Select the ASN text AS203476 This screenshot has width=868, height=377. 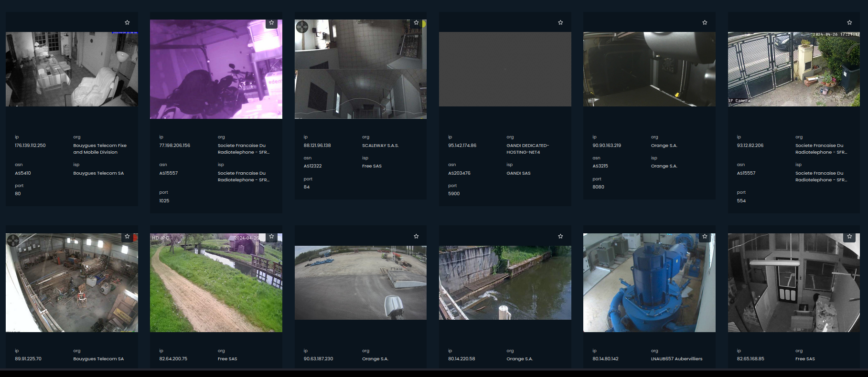tap(459, 173)
